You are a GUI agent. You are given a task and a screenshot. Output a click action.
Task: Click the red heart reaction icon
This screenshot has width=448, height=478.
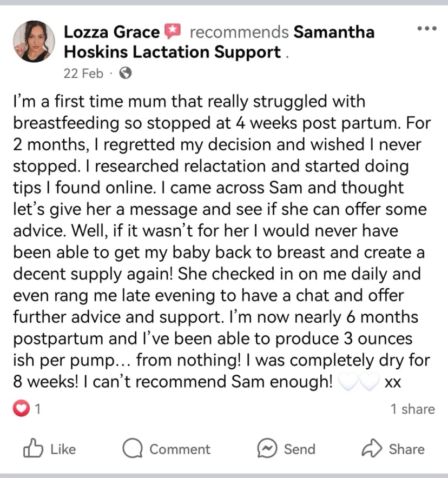(21, 408)
